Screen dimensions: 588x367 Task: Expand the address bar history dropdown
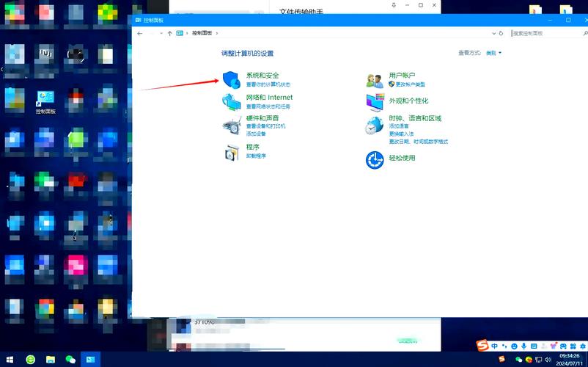click(492, 33)
